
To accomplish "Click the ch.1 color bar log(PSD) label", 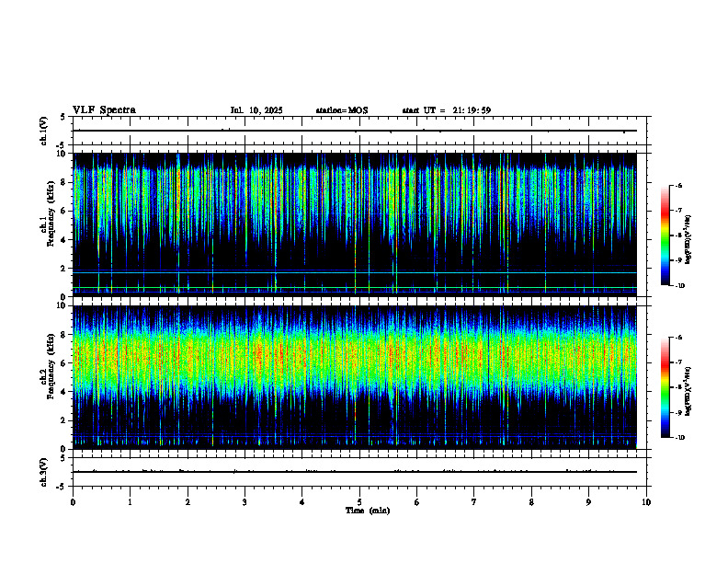I will point(688,240).
